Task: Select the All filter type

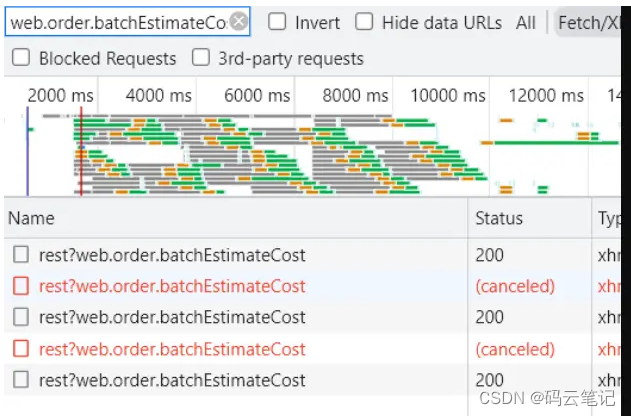Action: pos(526,23)
